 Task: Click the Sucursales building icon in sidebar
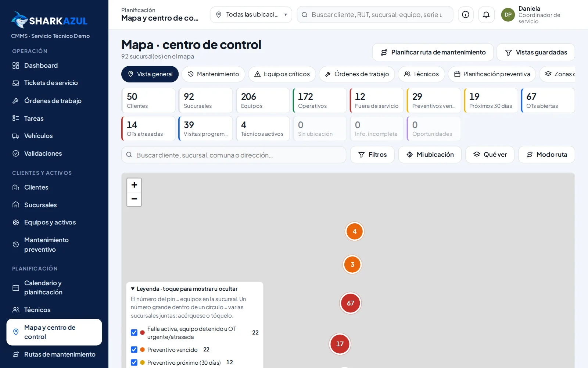[x=16, y=205]
